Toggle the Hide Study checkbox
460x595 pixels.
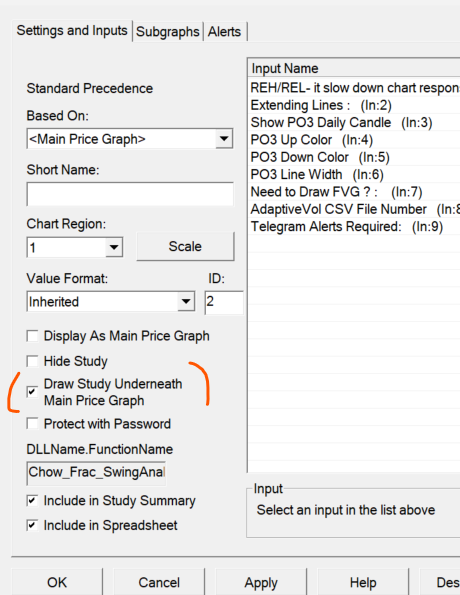pos(33,361)
